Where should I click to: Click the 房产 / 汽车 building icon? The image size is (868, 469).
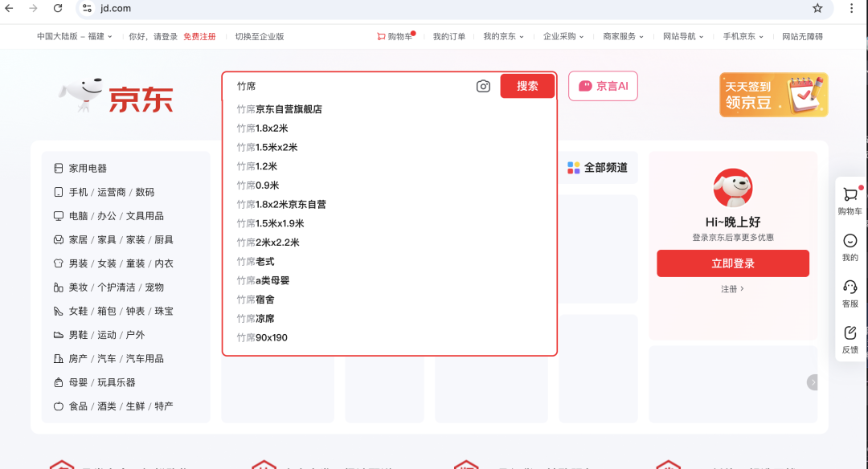point(58,358)
